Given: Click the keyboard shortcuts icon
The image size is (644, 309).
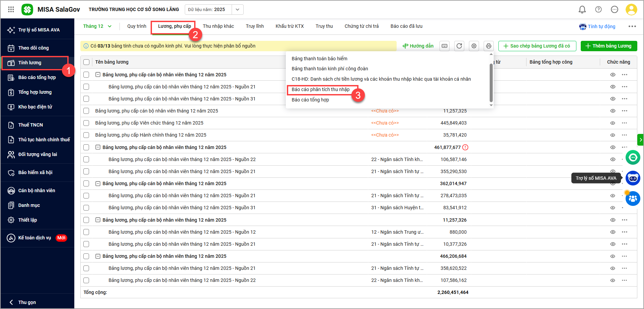Looking at the screenshot, I should (x=445, y=46).
